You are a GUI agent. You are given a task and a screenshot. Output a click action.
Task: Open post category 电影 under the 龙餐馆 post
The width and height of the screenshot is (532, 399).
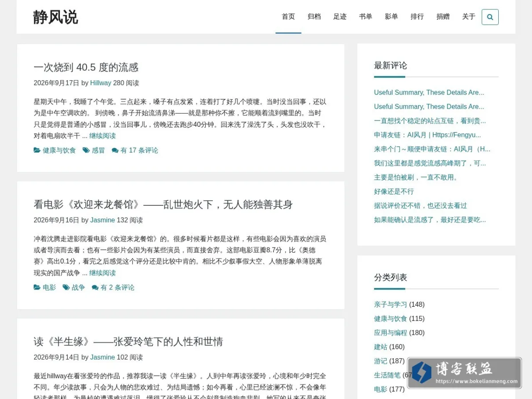click(49, 287)
